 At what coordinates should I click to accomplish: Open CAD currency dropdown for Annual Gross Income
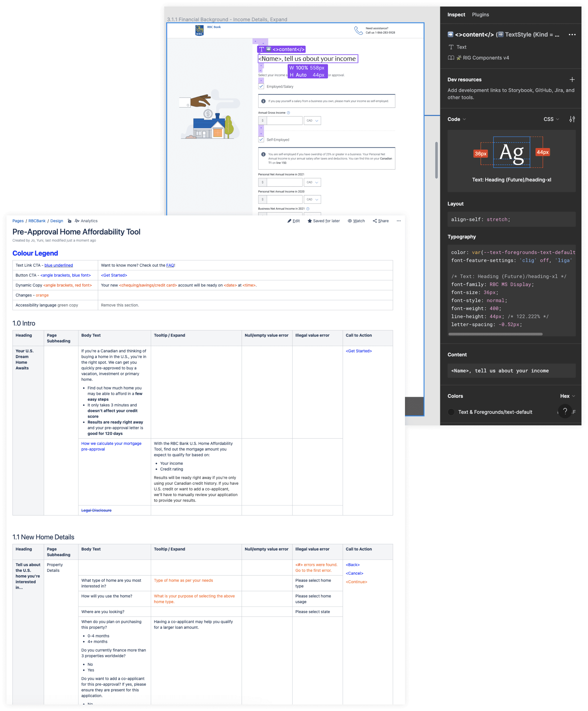[x=312, y=121]
